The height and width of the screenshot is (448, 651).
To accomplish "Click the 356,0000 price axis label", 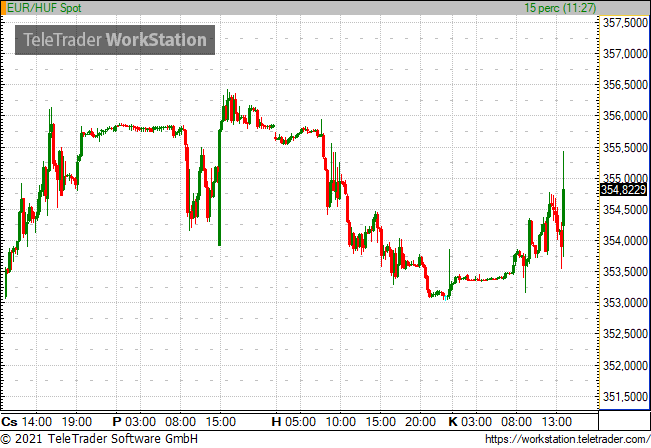I will [x=625, y=116].
